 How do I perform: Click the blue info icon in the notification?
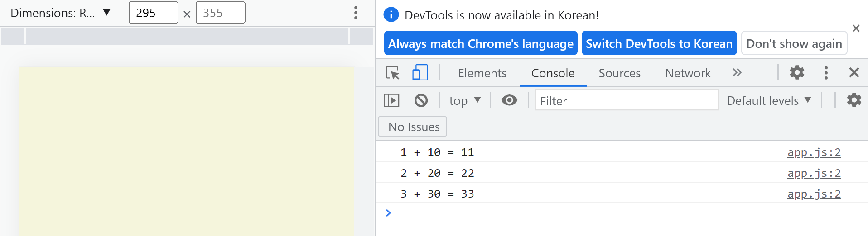(391, 15)
